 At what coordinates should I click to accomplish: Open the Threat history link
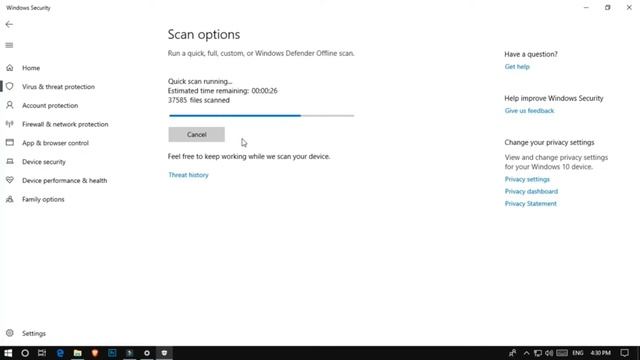point(188,175)
